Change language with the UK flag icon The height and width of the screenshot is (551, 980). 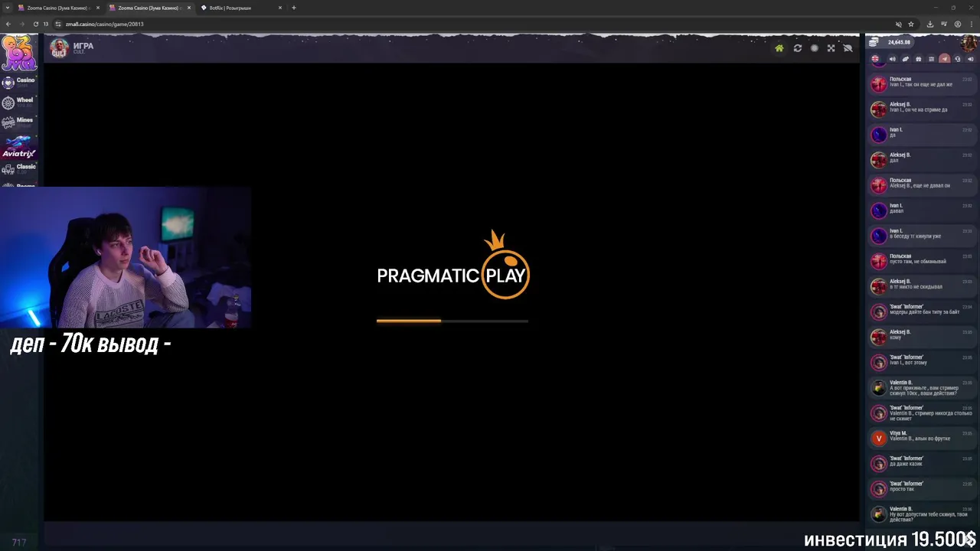876,59
